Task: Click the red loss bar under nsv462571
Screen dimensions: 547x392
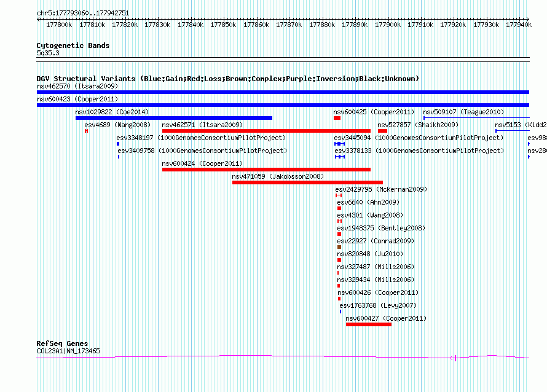Action: pyautogui.click(x=266, y=131)
